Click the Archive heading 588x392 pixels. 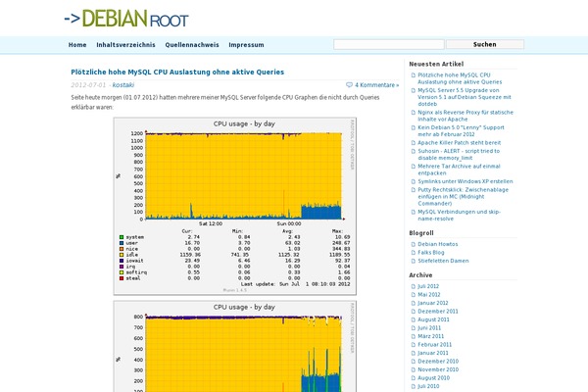tap(420, 275)
